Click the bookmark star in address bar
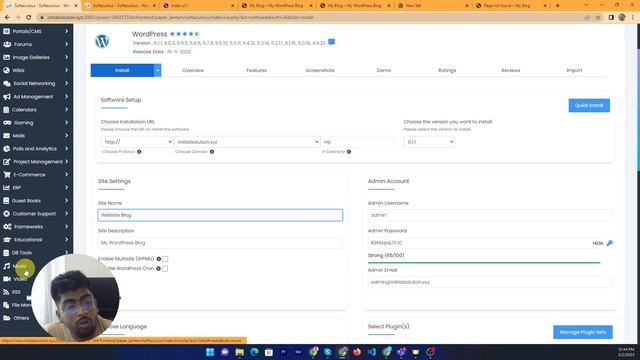This screenshot has width=640, height=360. [598, 18]
